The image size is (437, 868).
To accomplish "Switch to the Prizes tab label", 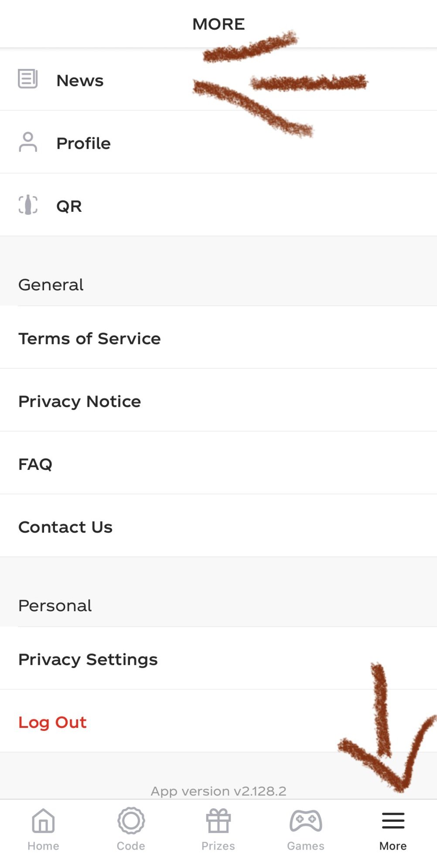I will click(x=218, y=846).
